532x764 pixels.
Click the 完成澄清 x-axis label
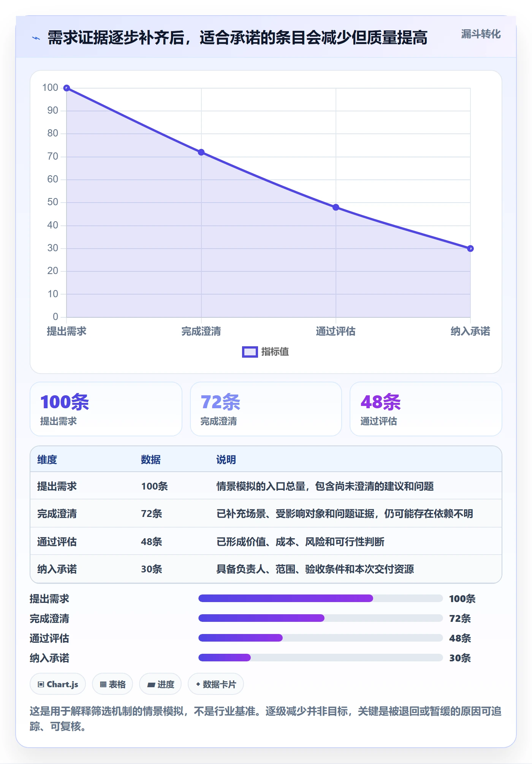(201, 331)
